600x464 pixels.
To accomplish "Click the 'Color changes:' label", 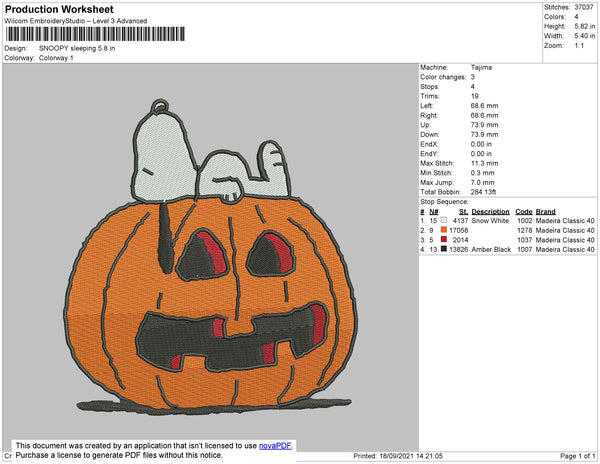I will pyautogui.click(x=443, y=77).
